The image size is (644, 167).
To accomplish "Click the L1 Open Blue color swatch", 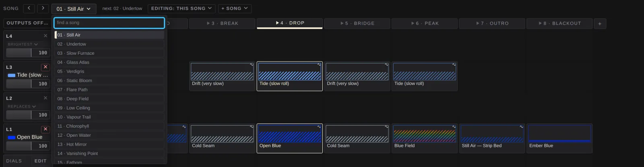I will click(12, 137).
